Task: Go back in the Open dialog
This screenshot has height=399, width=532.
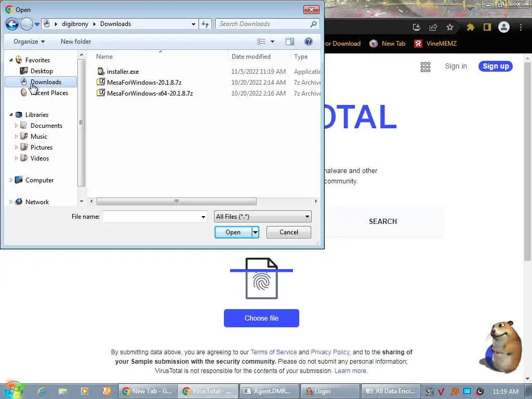Action: coord(12,24)
